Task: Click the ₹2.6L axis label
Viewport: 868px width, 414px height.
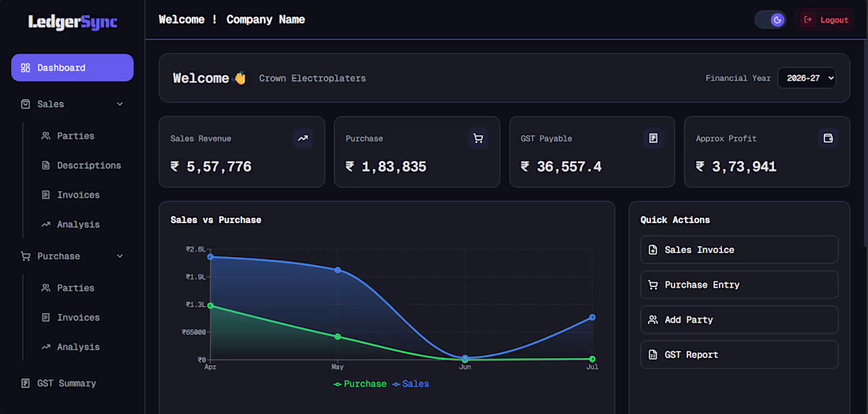Action: point(196,249)
